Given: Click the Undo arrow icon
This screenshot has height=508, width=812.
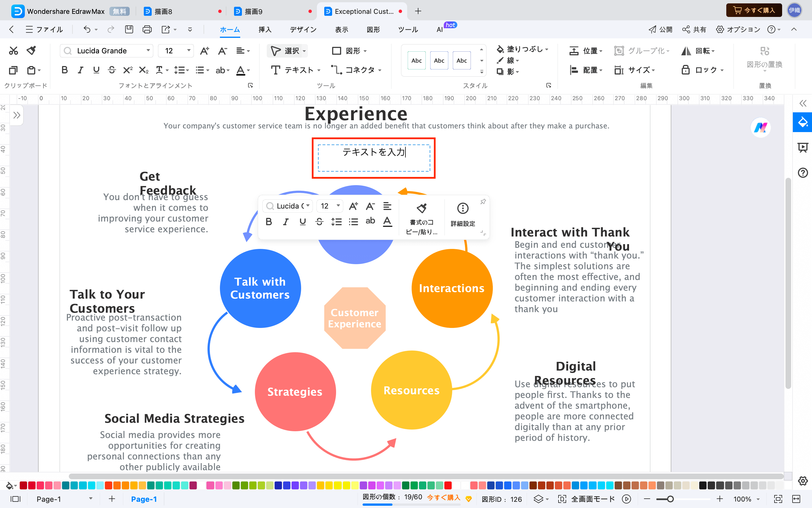Looking at the screenshot, I should pyautogui.click(x=87, y=30).
